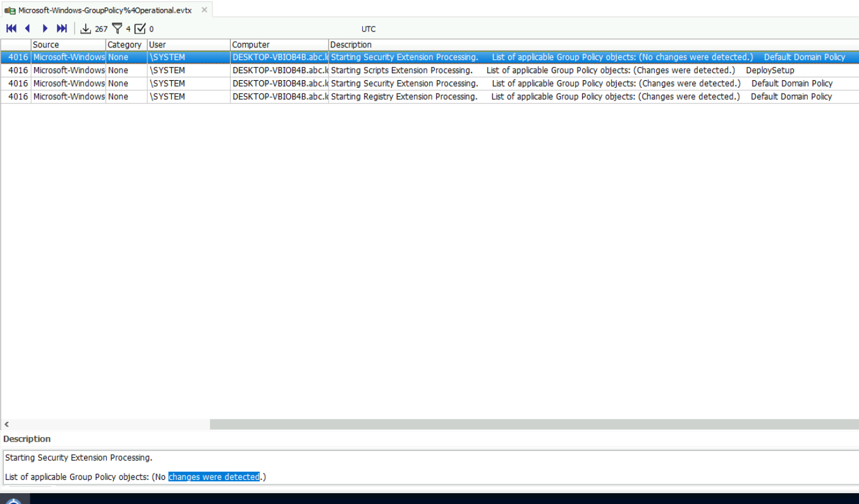Click 'List of applicable Group Policy objects' in Description pane
This screenshot has height=504, width=859.
[x=76, y=477]
